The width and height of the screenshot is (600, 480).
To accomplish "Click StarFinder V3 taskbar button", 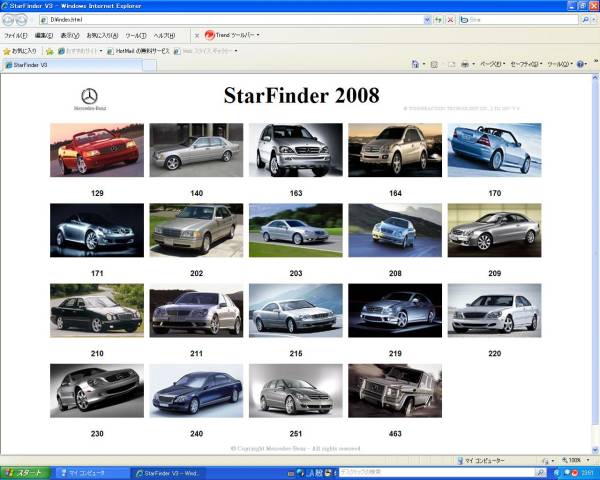I will (167, 473).
